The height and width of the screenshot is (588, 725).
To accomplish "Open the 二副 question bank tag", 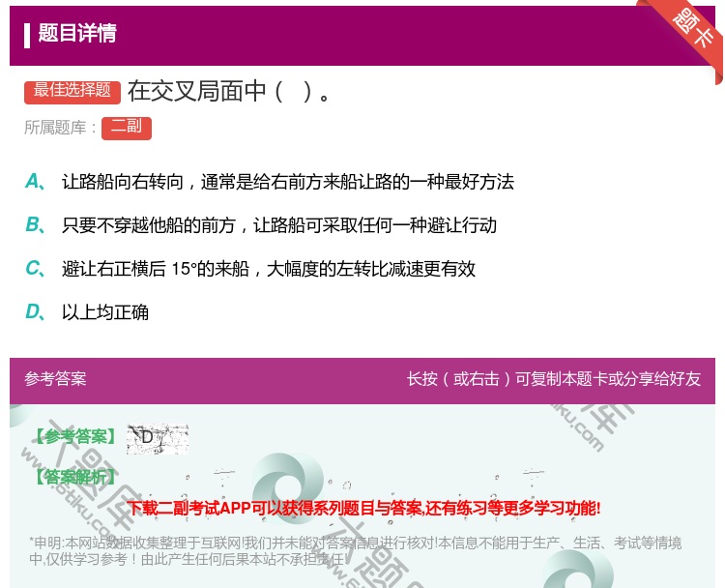I will 127,128.
